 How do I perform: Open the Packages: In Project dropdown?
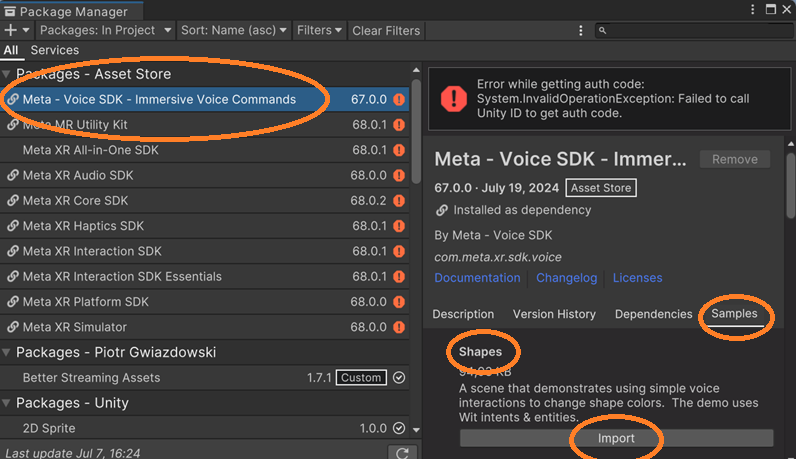coord(104,30)
